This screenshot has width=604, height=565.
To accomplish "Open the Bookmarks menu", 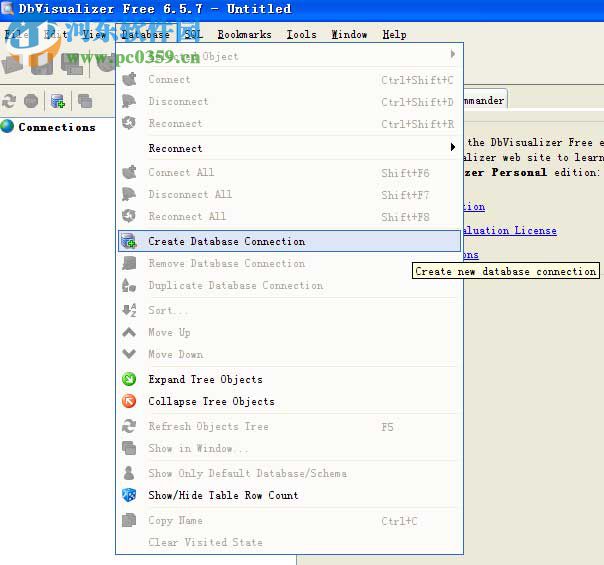I will pos(244,35).
